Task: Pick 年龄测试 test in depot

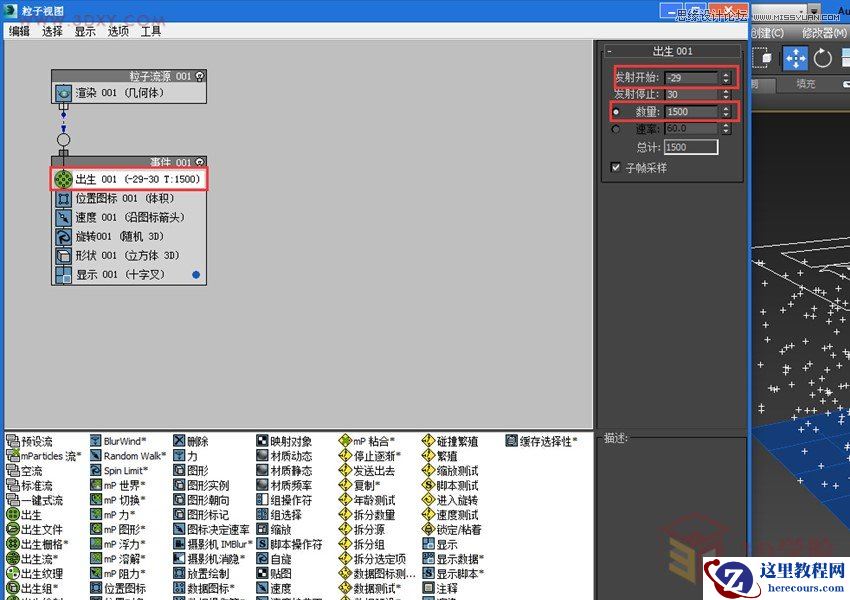Action: [367, 500]
